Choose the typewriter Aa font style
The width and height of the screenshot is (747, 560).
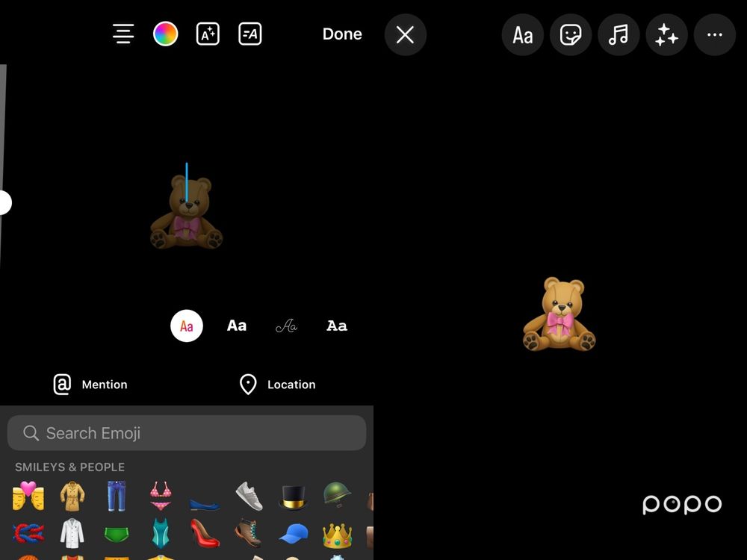(337, 326)
